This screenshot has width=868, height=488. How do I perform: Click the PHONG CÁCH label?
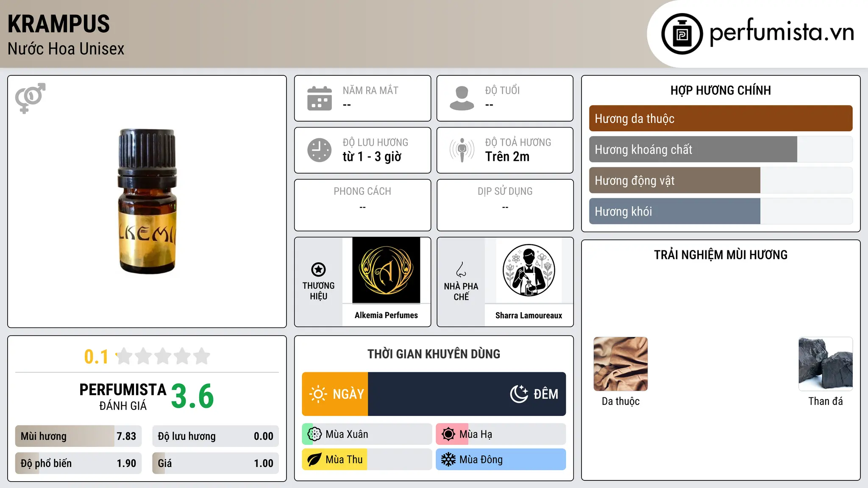point(362,191)
